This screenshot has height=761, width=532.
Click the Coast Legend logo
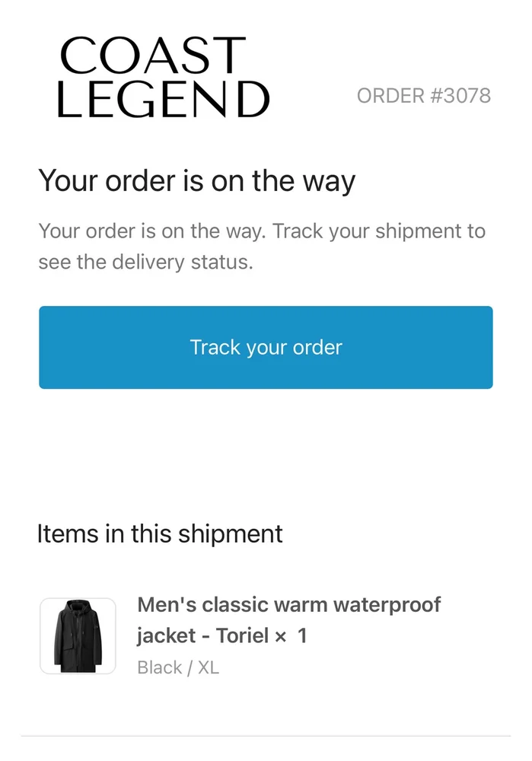click(163, 78)
